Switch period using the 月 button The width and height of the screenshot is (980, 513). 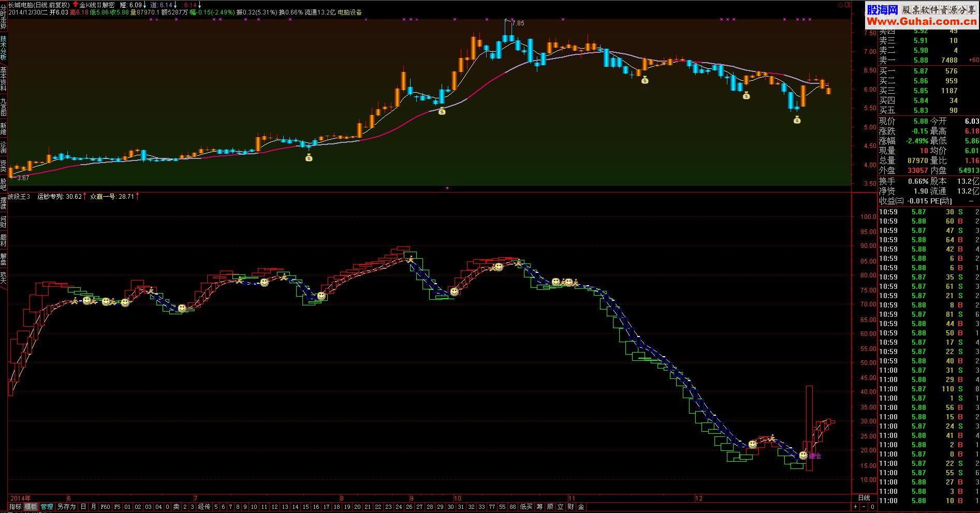pos(94,507)
